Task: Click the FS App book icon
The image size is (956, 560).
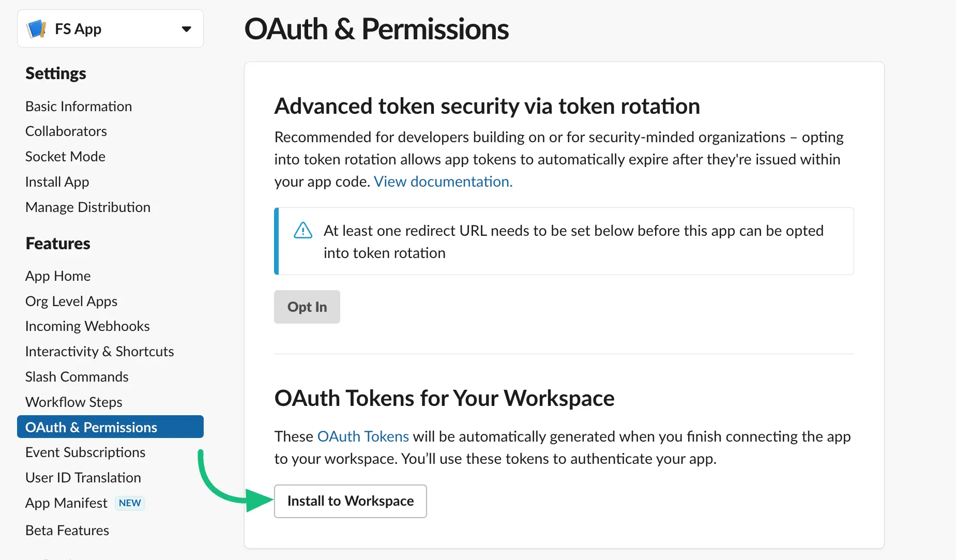Action: 36,28
